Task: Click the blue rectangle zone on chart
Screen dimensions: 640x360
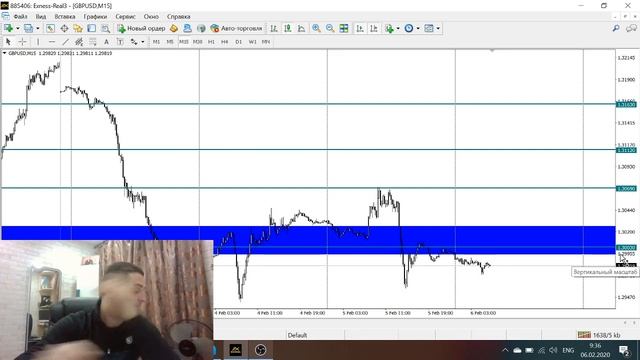Action: [x=308, y=240]
